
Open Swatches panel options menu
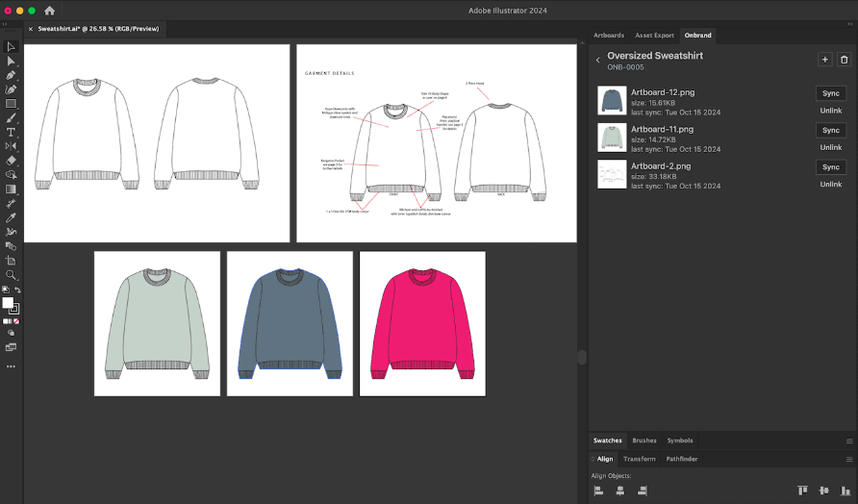(849, 441)
